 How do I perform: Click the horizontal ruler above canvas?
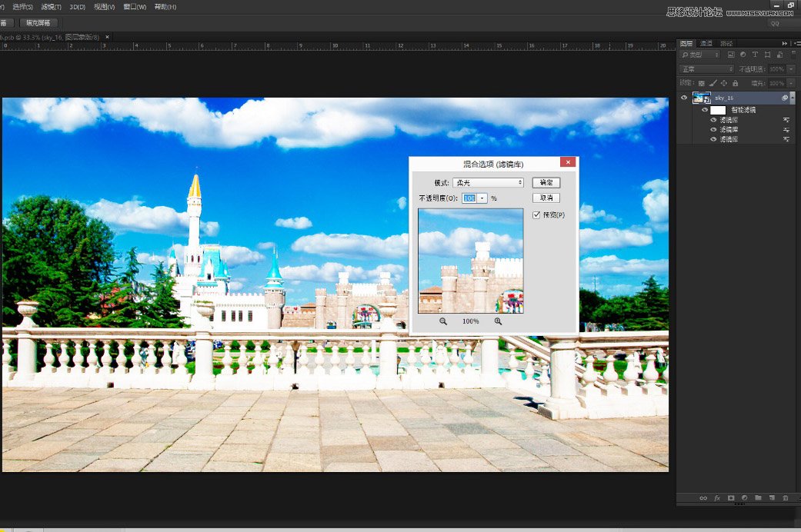(x=336, y=46)
